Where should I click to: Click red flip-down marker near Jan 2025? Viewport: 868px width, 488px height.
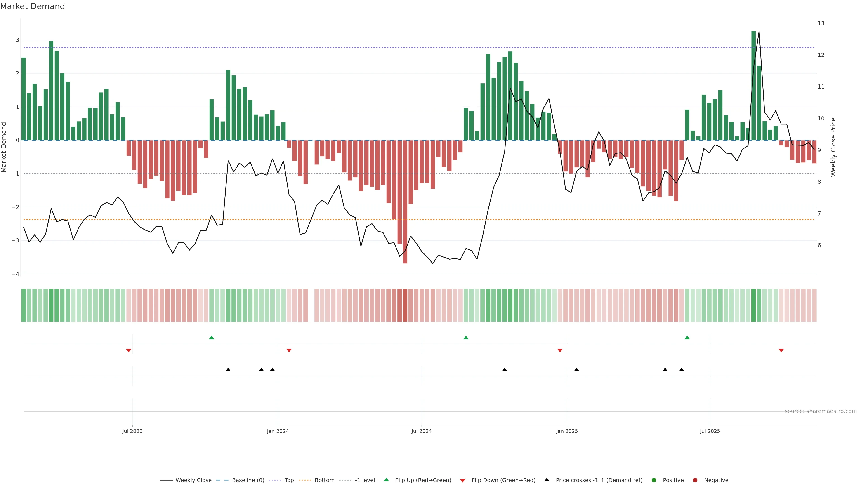[560, 351]
